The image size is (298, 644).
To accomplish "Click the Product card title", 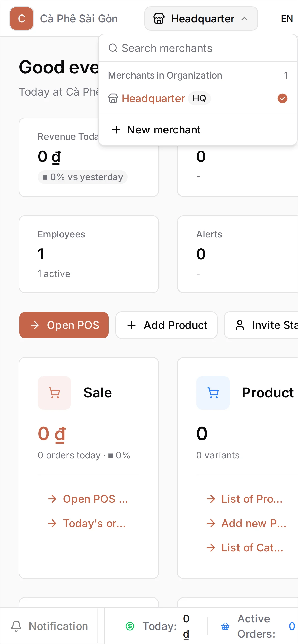I will coord(268,393).
